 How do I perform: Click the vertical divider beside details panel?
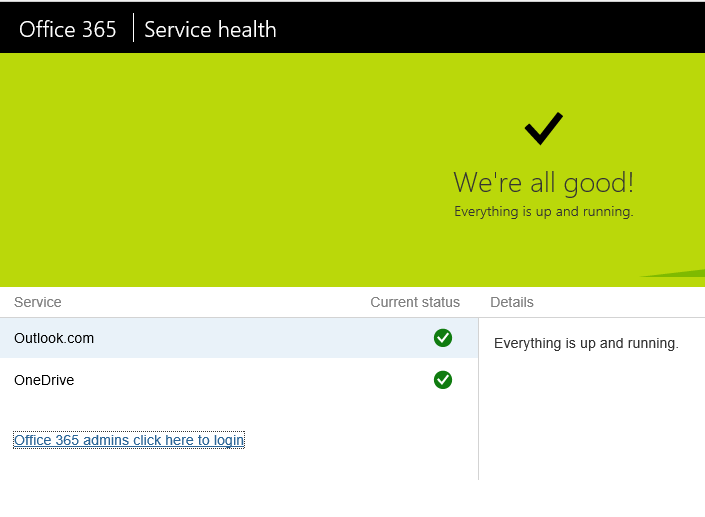pyautogui.click(x=478, y=420)
